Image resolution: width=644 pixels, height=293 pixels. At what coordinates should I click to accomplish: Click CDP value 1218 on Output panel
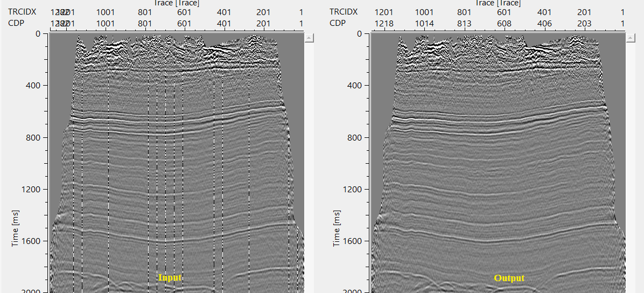pos(384,23)
